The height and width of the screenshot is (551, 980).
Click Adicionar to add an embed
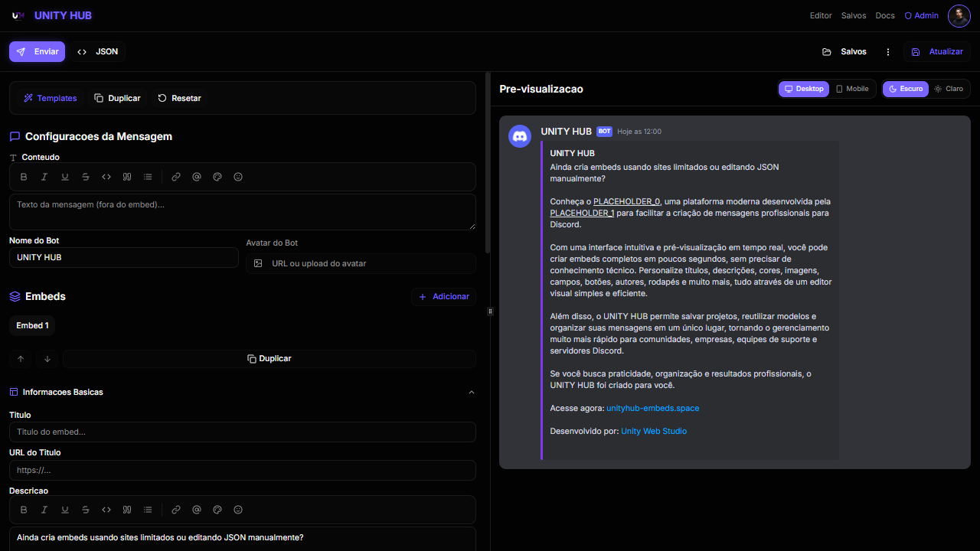[443, 297]
